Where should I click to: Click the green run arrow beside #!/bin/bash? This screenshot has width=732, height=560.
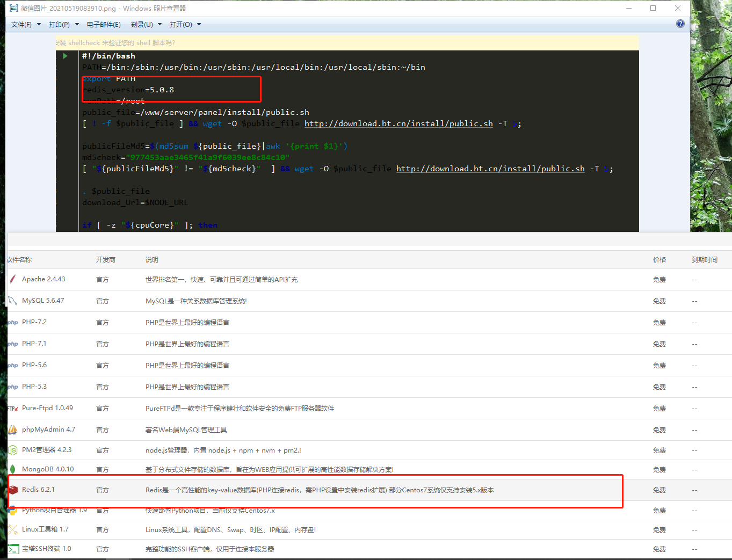(65, 56)
